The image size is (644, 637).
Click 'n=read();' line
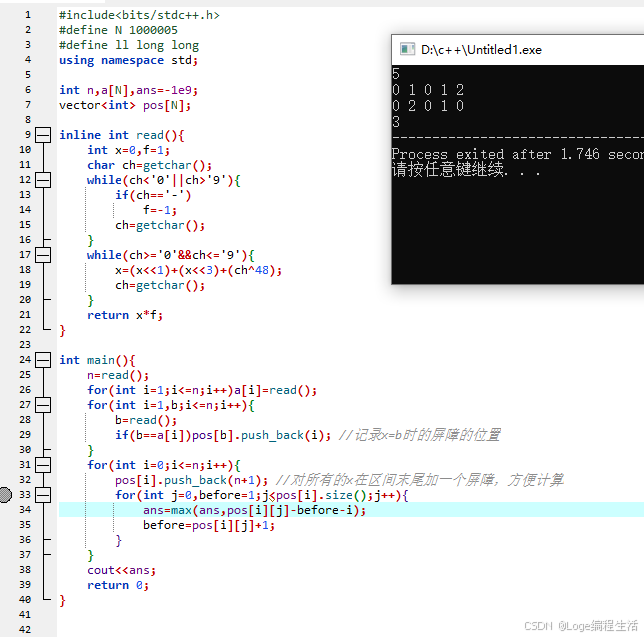click(118, 375)
